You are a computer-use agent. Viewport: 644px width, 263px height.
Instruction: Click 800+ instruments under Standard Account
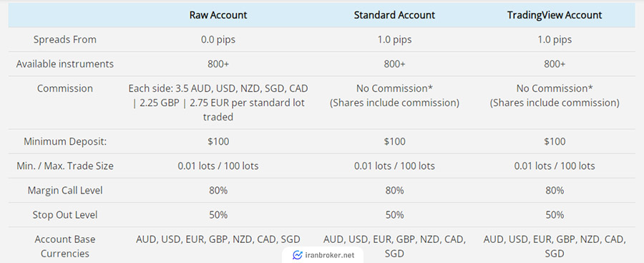click(394, 64)
